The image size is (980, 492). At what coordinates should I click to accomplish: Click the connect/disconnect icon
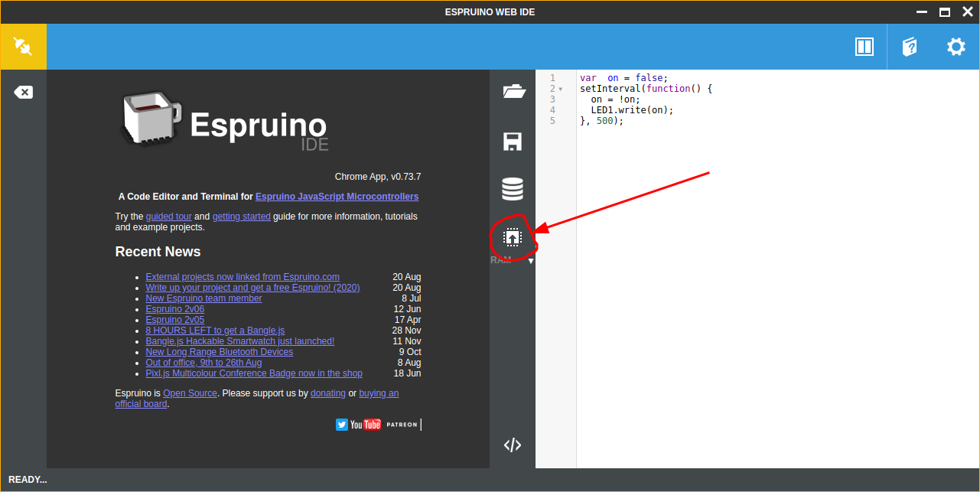coord(23,46)
